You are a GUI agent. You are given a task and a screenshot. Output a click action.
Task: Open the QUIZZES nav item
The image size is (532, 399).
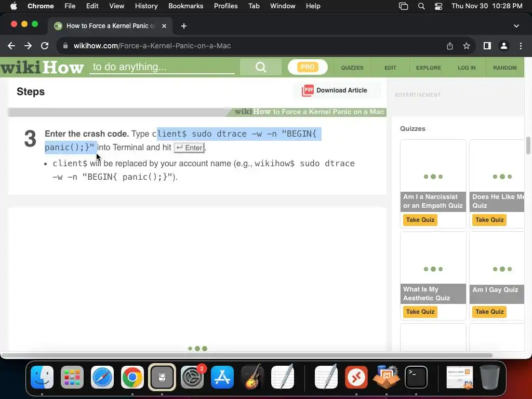[x=352, y=68]
